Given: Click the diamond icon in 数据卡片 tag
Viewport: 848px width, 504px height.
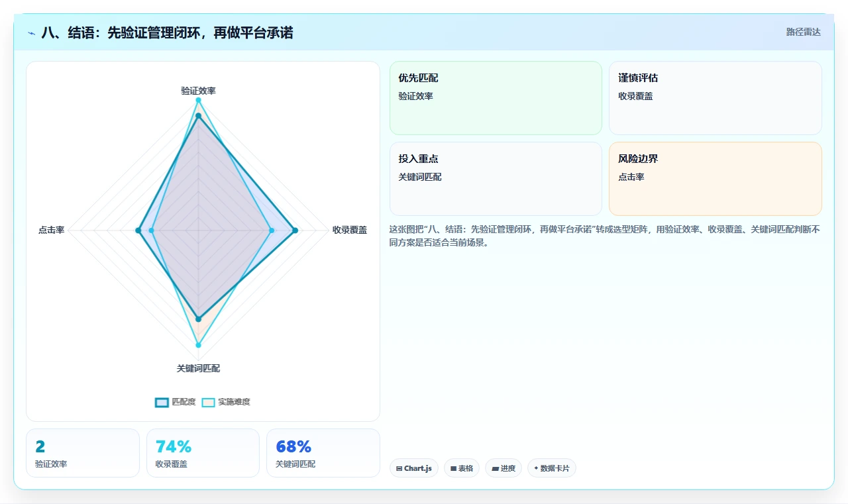Looking at the screenshot, I should click(536, 468).
